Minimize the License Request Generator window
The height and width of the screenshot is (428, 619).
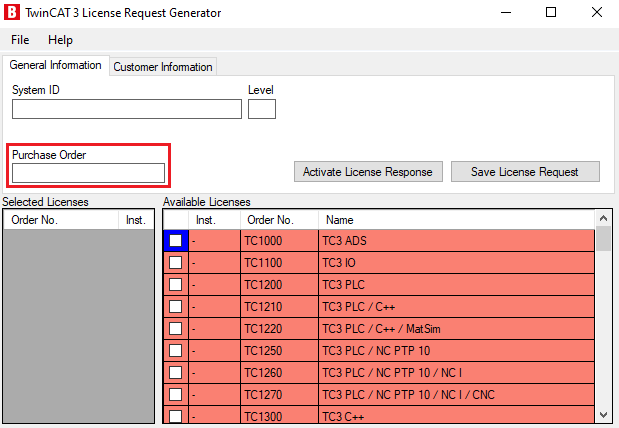tap(506, 12)
